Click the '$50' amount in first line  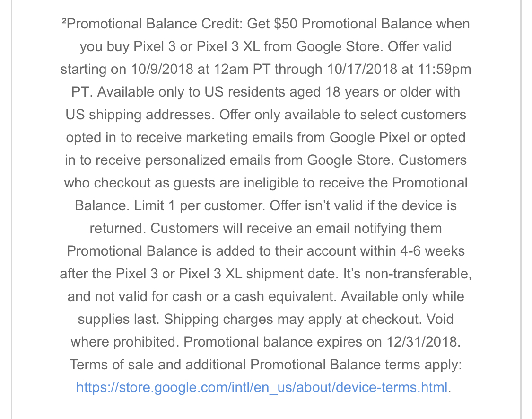[286, 24]
